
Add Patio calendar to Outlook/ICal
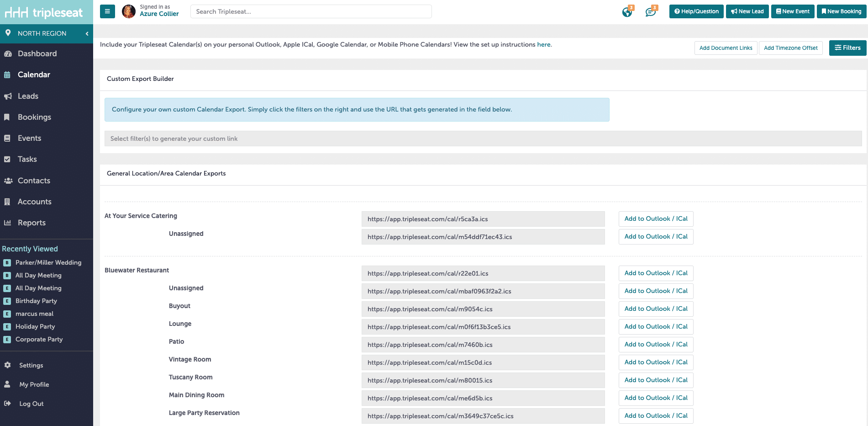pyautogui.click(x=656, y=345)
